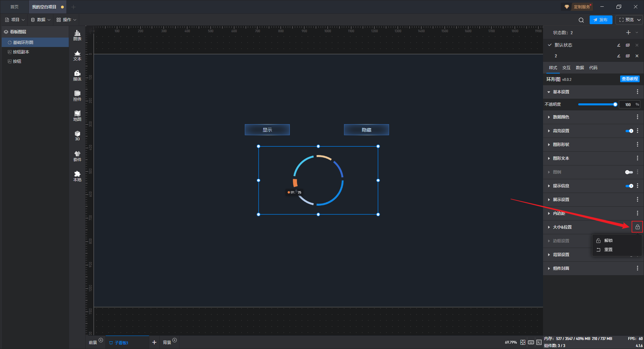The width and height of the screenshot is (644, 349).
Task: Select the 媒体 media icon in sidebar
Action: (77, 76)
